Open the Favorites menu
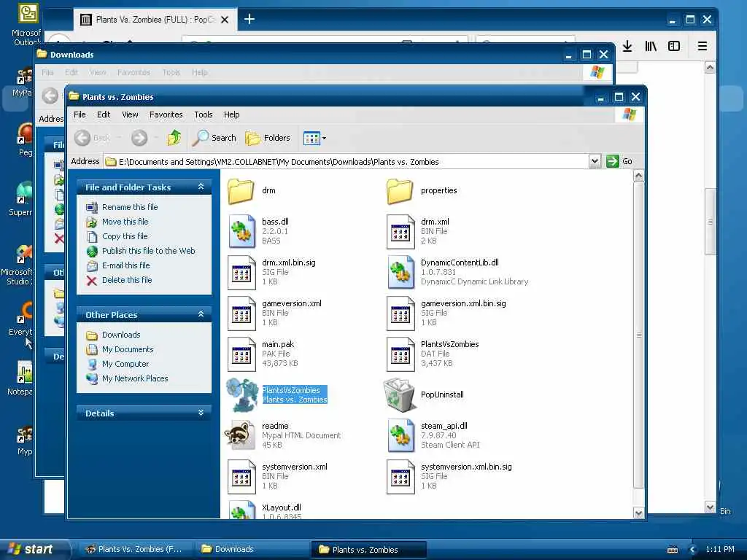 tap(166, 114)
